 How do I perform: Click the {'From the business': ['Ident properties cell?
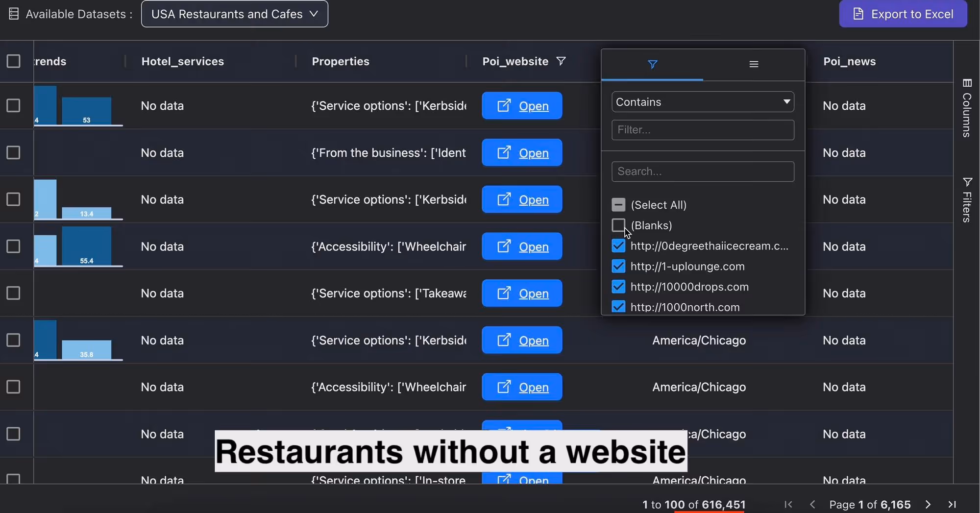coord(389,153)
